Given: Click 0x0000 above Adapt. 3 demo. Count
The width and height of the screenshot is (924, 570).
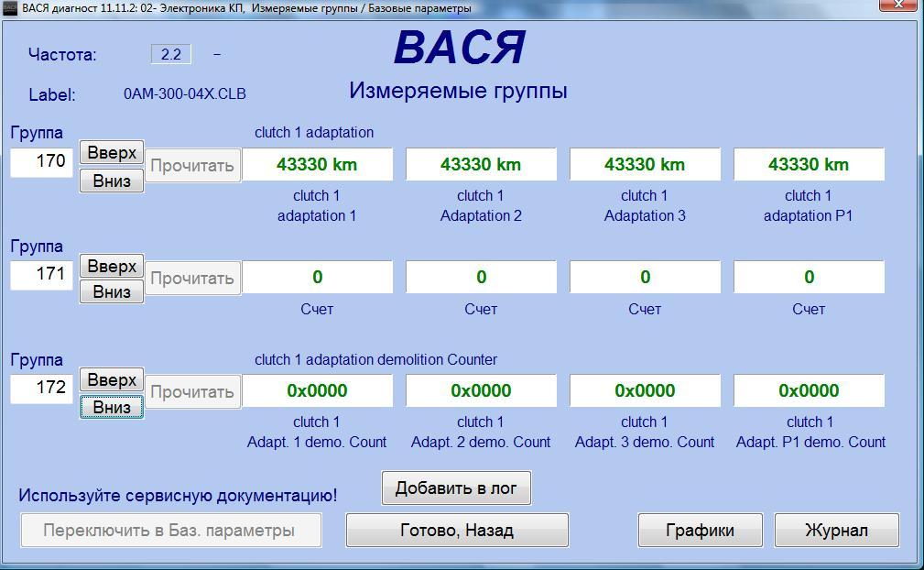Looking at the screenshot, I should pos(645,390).
